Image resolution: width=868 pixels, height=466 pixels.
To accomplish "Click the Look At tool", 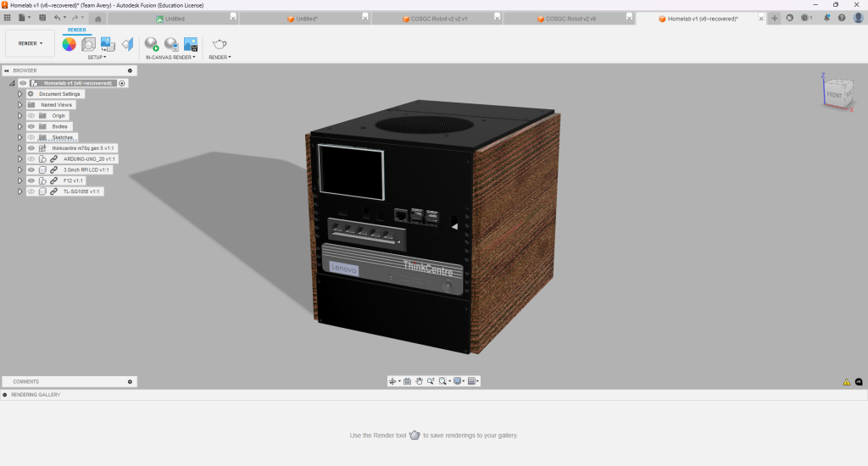I will click(408, 381).
